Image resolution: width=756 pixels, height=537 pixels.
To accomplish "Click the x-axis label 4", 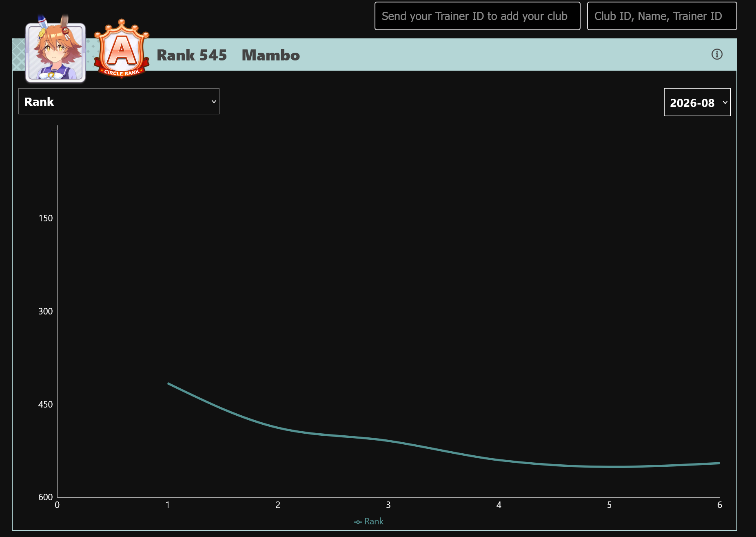I will (x=499, y=505).
